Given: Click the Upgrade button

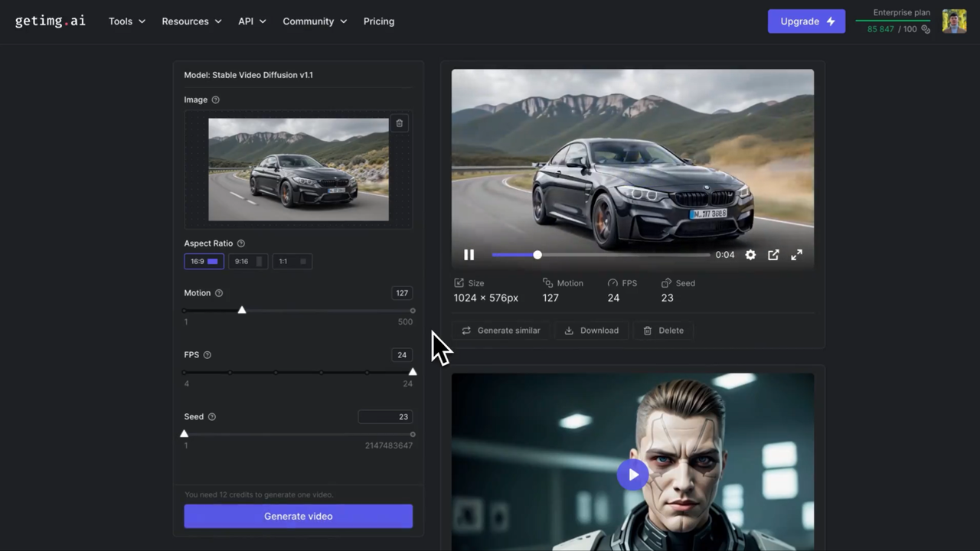Looking at the screenshot, I should coord(806,21).
